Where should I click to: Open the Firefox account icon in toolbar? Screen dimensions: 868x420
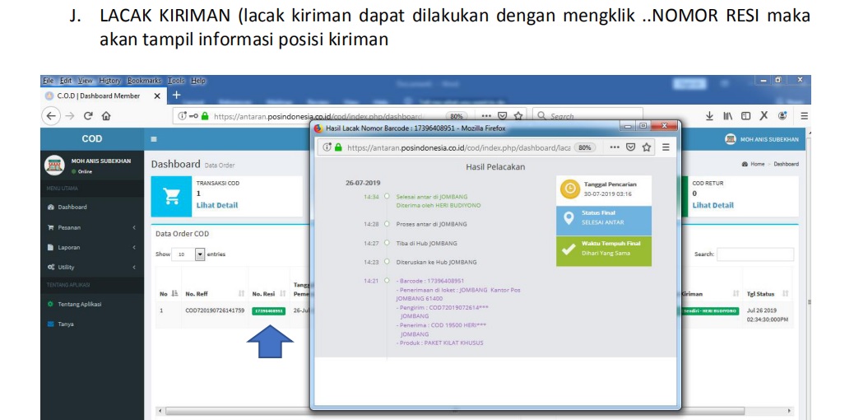[x=782, y=116]
